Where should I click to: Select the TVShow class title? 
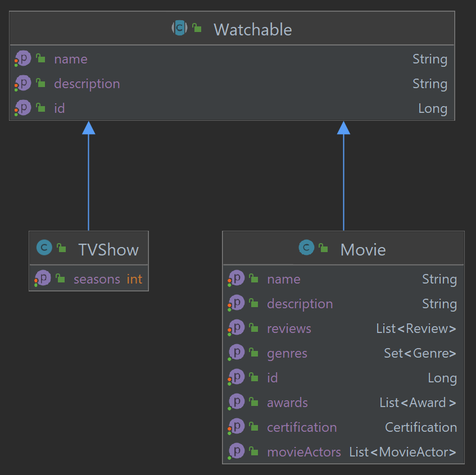[108, 249]
